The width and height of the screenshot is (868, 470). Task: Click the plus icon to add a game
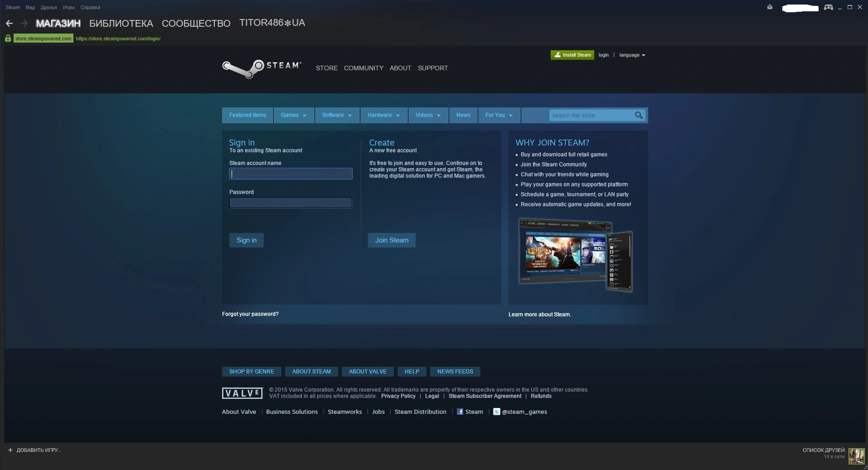(x=10, y=450)
